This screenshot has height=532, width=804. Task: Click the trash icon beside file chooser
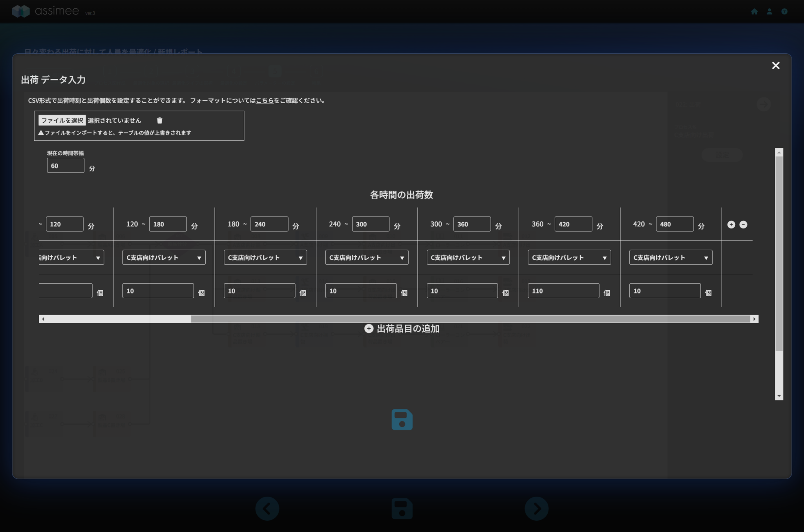click(x=159, y=120)
